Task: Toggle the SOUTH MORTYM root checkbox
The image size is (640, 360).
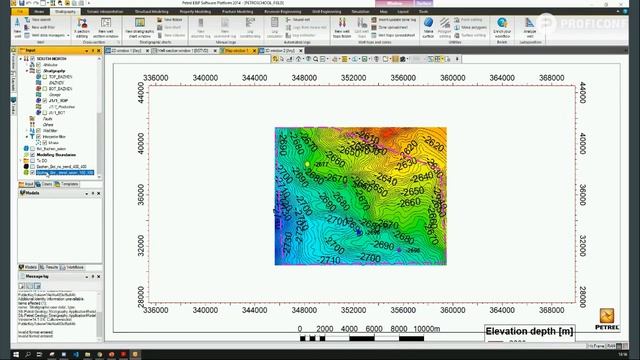Action: tap(32, 59)
